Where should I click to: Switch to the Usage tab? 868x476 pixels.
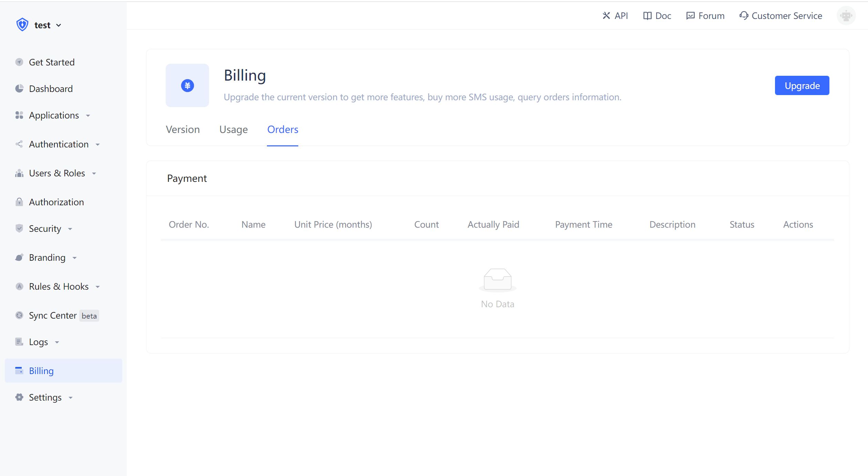(x=234, y=130)
